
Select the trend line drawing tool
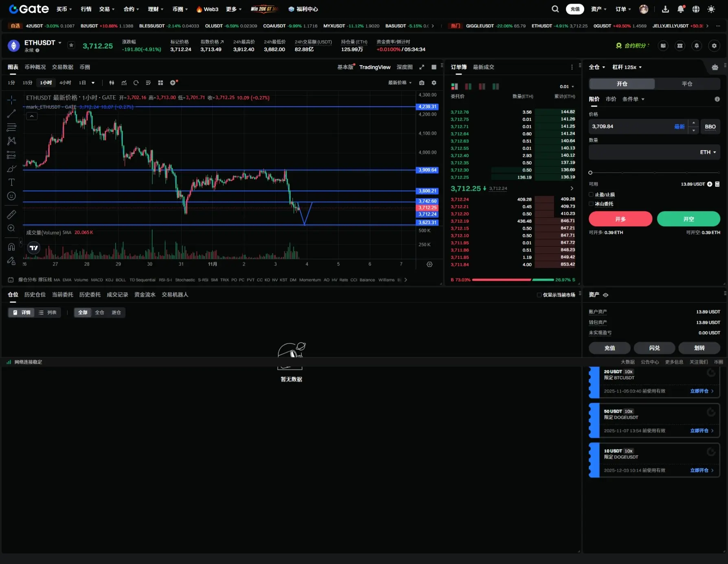point(11,114)
